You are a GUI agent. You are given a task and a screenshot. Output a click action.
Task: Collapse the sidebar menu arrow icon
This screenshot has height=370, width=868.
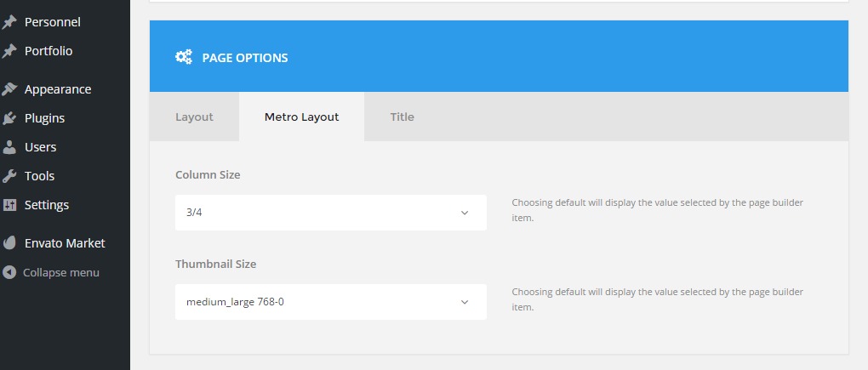(x=9, y=273)
